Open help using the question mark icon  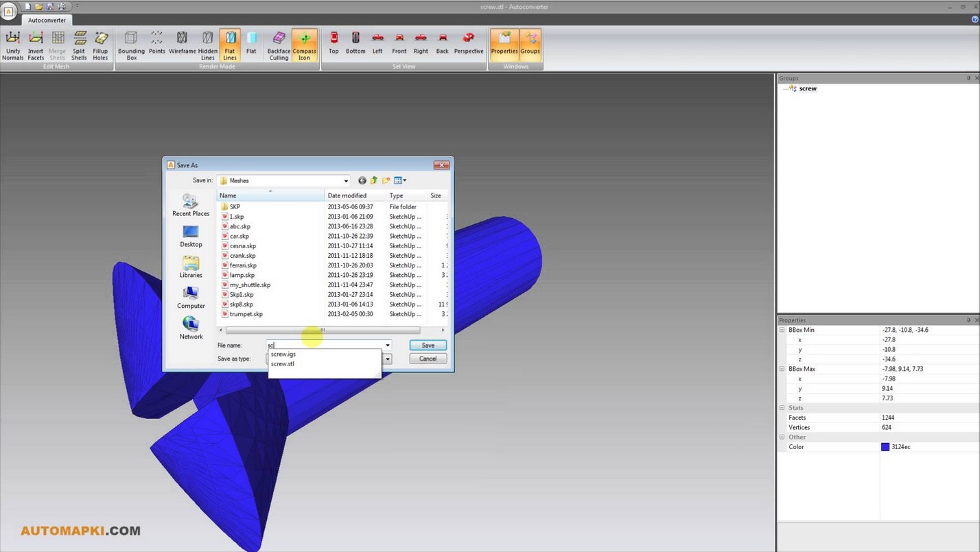point(975,19)
